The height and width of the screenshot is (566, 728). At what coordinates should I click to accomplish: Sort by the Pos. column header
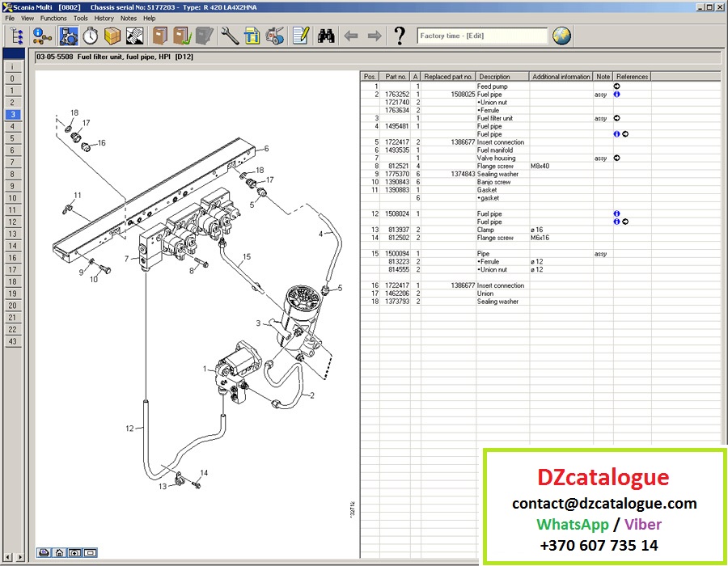[370, 77]
